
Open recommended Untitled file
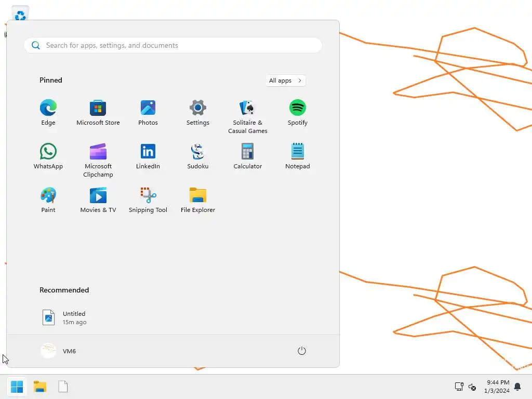pos(64,317)
